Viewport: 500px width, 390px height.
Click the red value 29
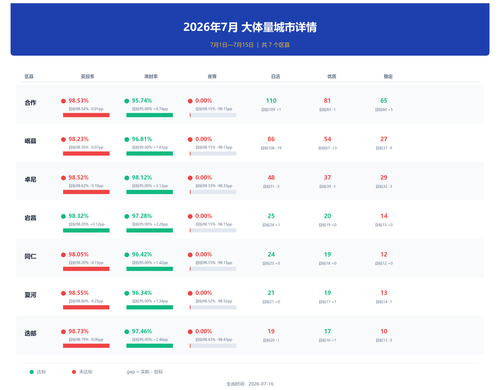click(x=384, y=178)
